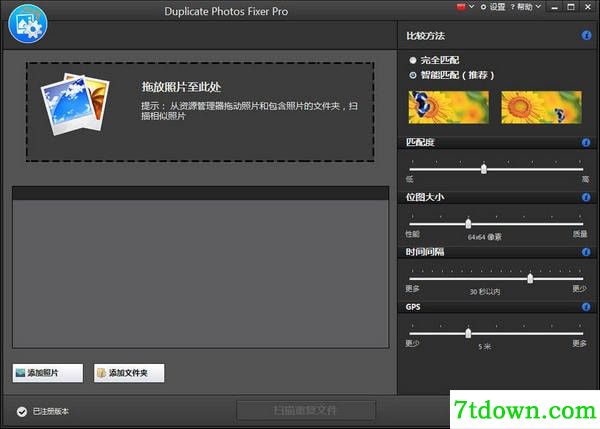
Task: Click info icon next to 比较方法
Action: coord(586,36)
